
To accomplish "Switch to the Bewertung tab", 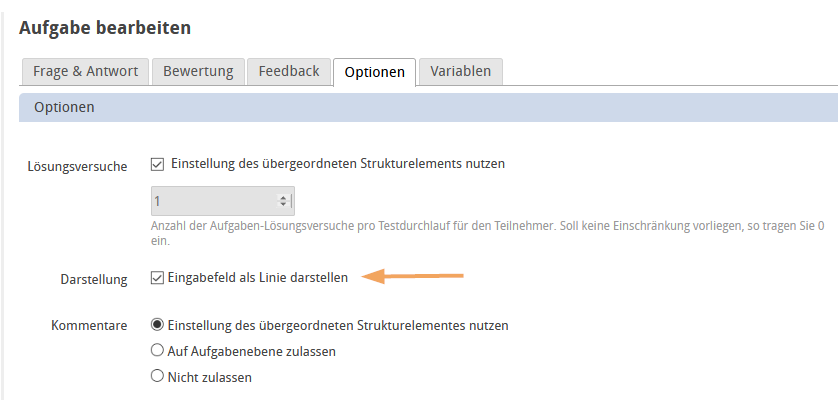I will click(198, 72).
